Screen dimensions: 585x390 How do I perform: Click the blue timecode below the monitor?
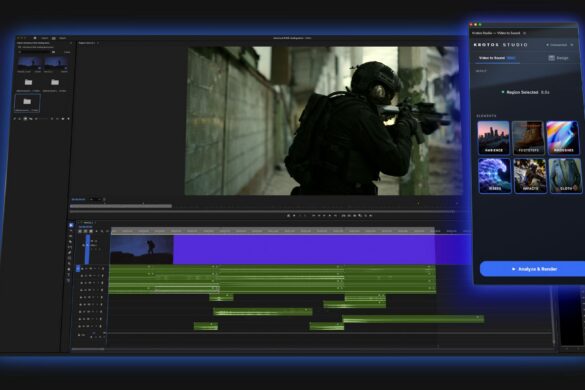(78, 199)
